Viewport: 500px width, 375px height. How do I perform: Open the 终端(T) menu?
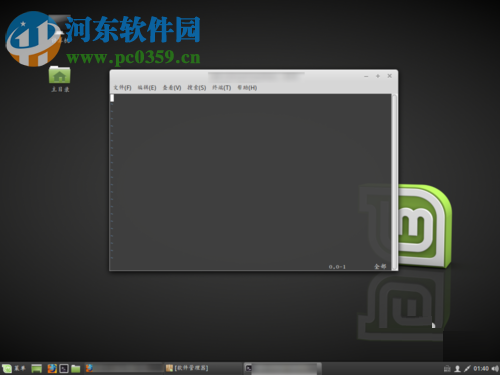[x=222, y=88]
